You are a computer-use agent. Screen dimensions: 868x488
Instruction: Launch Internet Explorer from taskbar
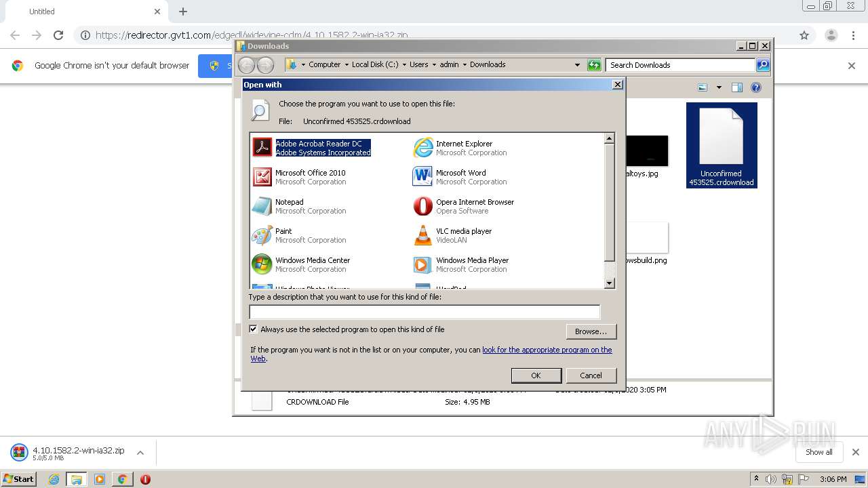click(54, 479)
